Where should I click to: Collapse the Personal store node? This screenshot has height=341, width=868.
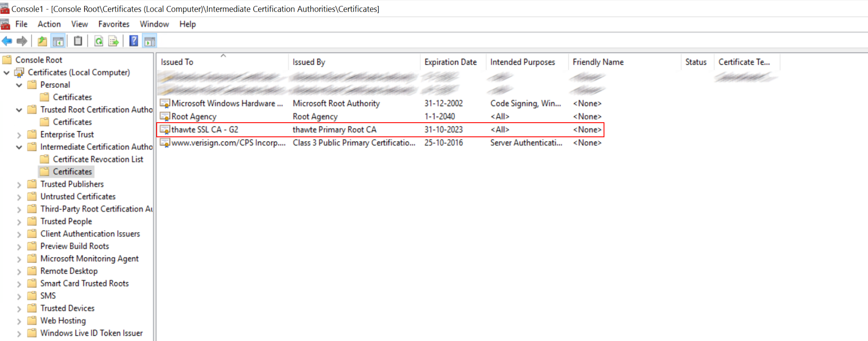click(19, 85)
